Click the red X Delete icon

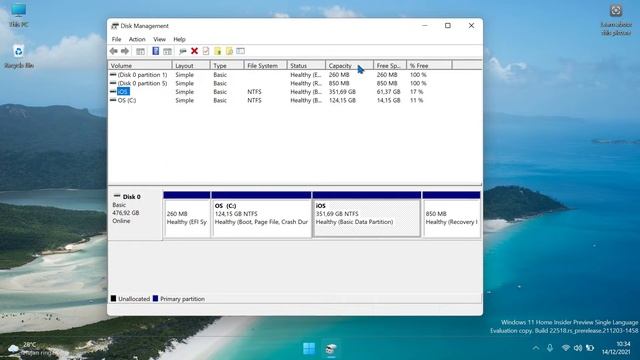(x=194, y=51)
